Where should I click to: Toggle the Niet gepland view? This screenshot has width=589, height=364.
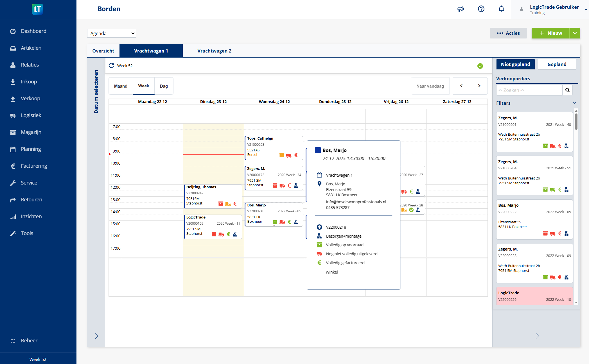click(x=515, y=64)
